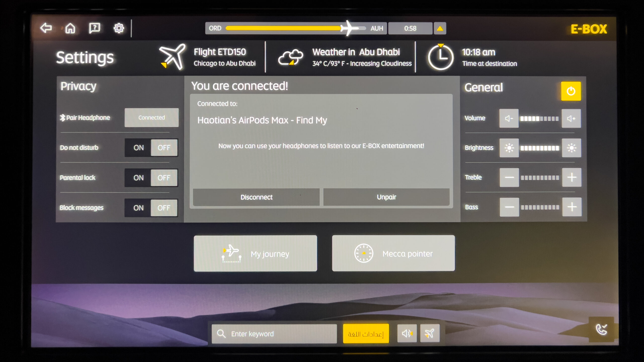644x362 pixels.
Task: Go back using the back arrow icon
Action: coord(46,28)
